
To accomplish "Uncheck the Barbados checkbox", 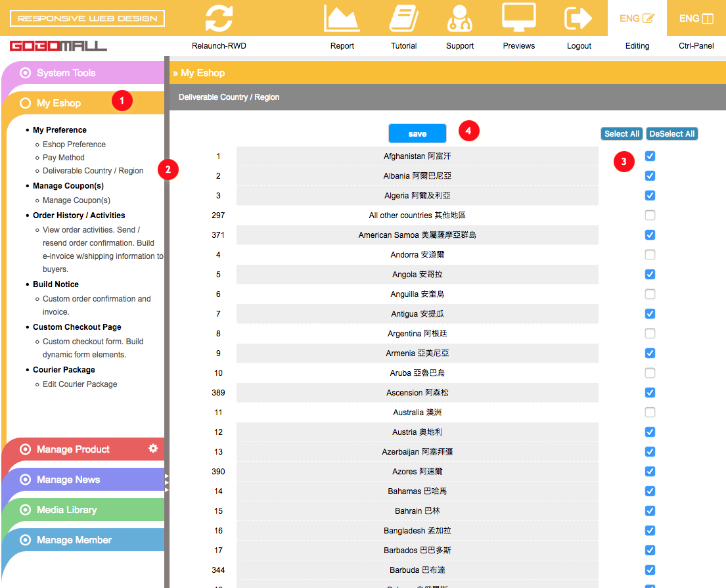I will [x=650, y=550].
